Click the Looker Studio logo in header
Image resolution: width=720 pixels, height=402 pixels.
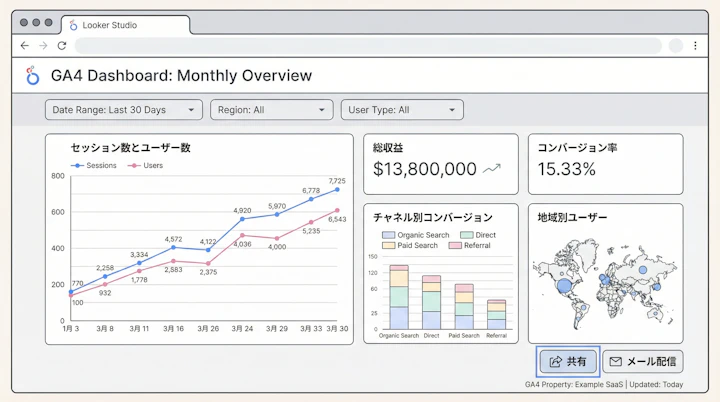[x=32, y=75]
